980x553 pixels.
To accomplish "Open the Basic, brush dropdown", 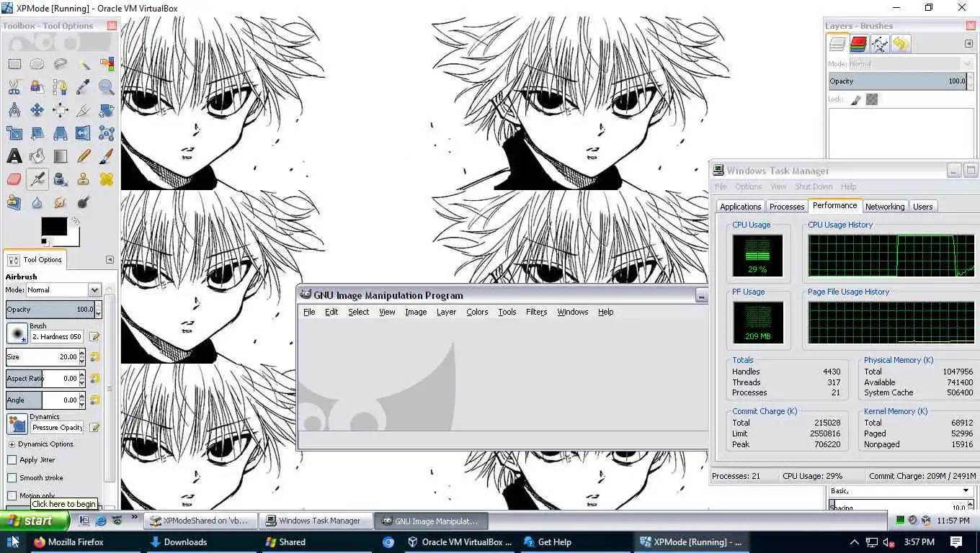I will point(901,490).
